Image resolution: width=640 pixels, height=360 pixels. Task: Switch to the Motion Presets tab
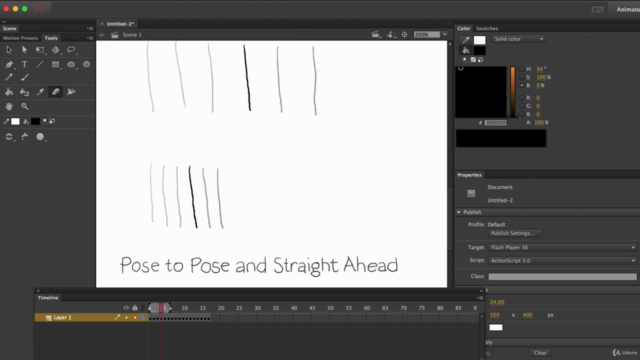tap(20, 38)
